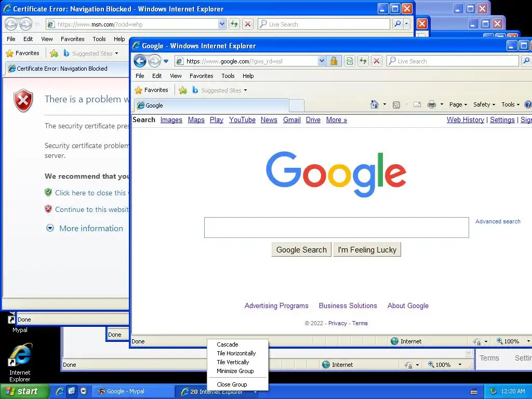
Task: Click the Windows Media Player quick launch icon
Action: [x=84, y=391]
